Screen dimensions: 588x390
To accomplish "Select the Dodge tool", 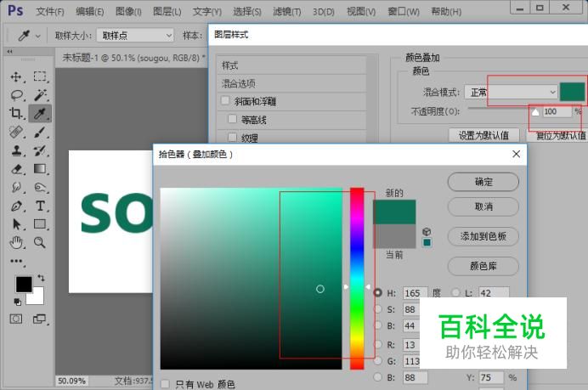I will (x=40, y=187).
